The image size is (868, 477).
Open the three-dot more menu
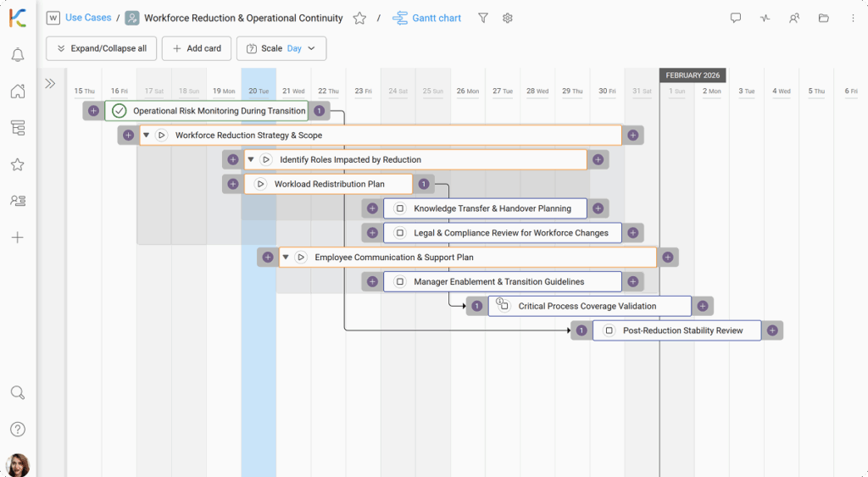tap(853, 18)
